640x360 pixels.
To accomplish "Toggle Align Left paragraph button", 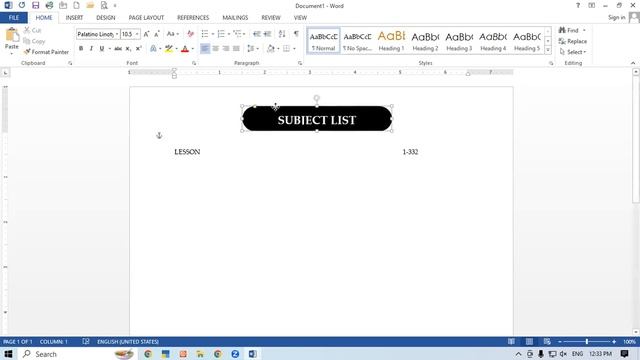I will tap(205, 49).
